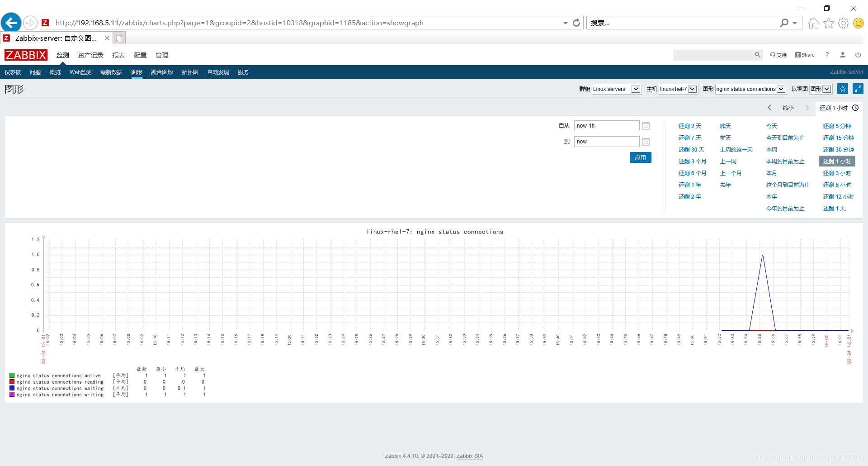
Task: Open the user profile icon
Action: tap(843, 55)
